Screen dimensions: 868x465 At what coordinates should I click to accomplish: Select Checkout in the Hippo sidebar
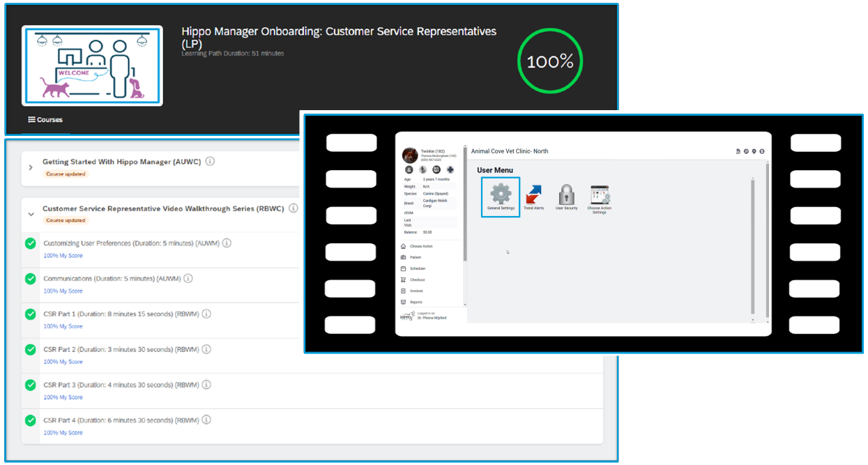pyautogui.click(x=413, y=280)
